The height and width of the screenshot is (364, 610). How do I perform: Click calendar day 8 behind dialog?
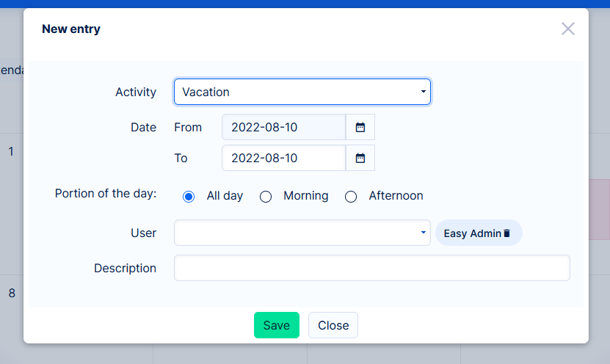point(11,293)
